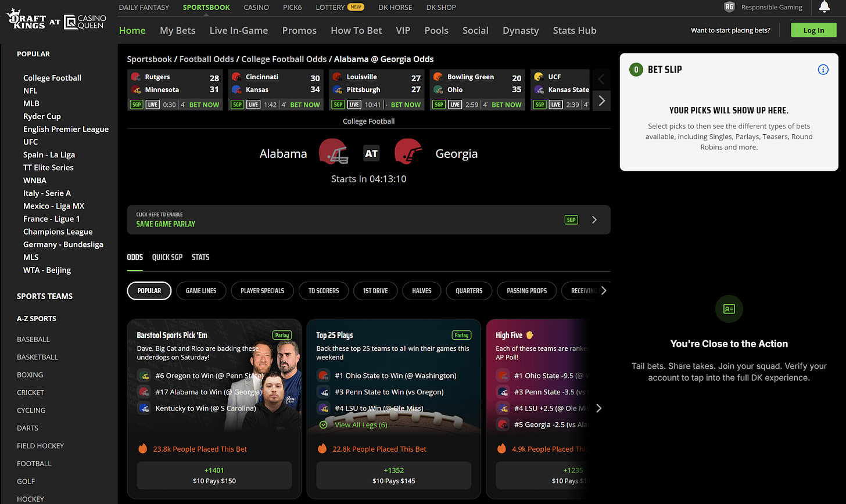The image size is (846, 504).
Task: Open BASKETBALL in A-Z Sports list
Action: click(37, 357)
